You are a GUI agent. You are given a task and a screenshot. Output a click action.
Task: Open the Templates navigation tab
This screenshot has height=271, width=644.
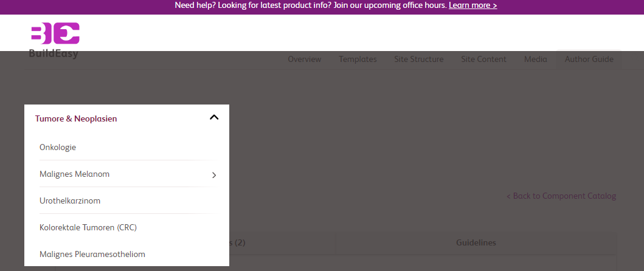click(x=358, y=59)
